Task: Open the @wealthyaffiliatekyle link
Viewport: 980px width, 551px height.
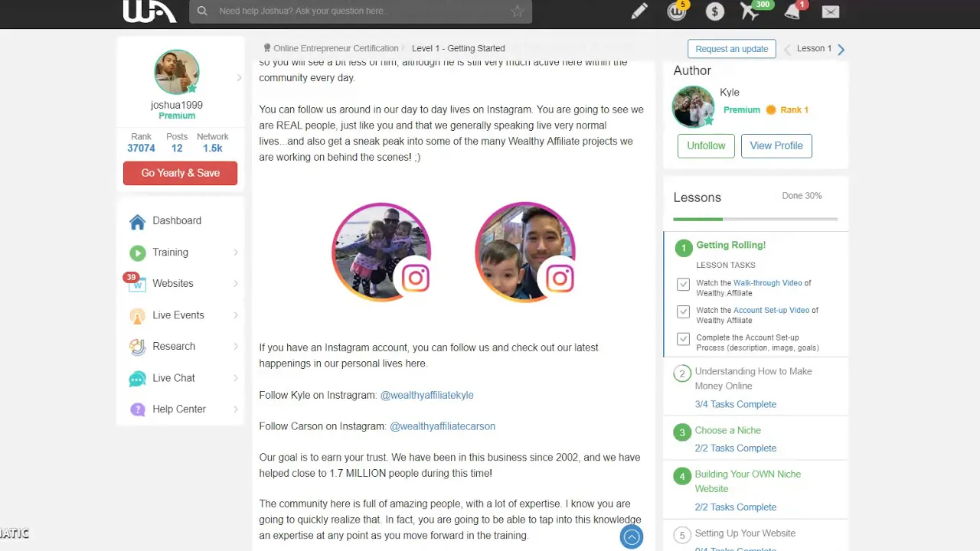Action: (x=427, y=395)
